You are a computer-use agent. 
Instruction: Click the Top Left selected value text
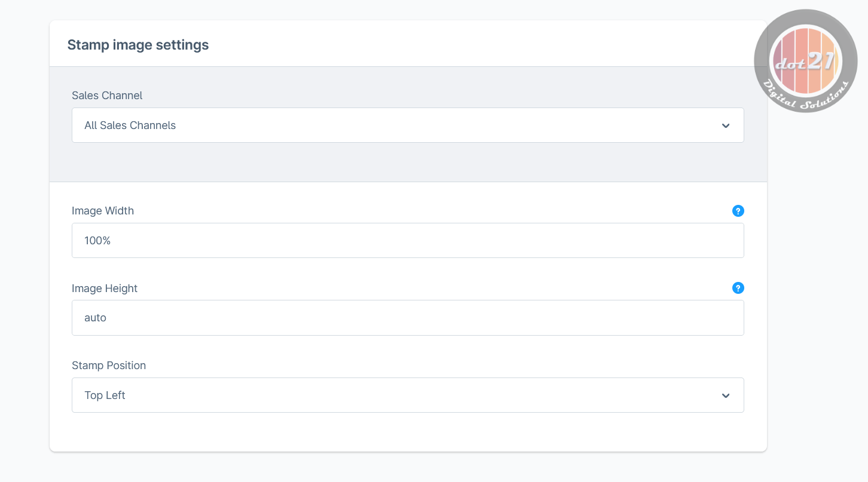coord(105,395)
